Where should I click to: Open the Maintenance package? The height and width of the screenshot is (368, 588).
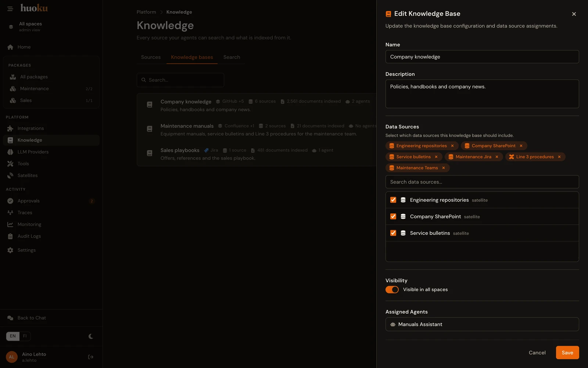tap(51, 89)
